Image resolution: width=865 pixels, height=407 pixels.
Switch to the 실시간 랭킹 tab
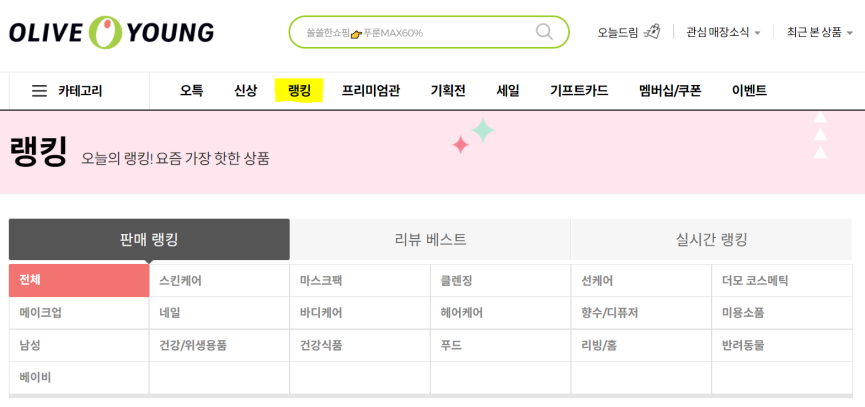[x=711, y=239]
